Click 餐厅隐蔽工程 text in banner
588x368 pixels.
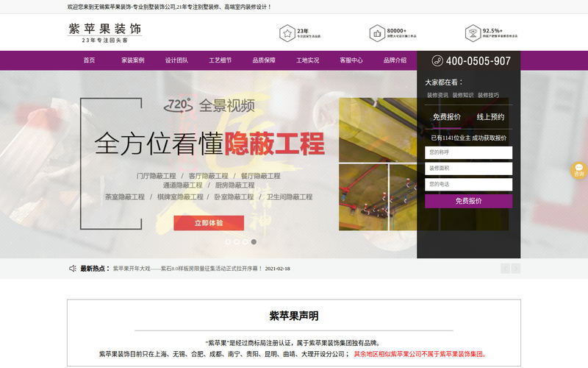261,176
